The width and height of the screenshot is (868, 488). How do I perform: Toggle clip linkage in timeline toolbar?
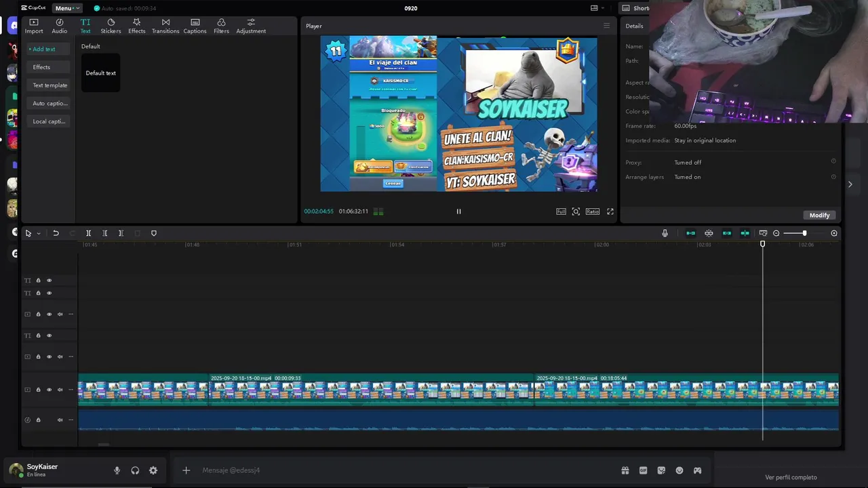727,233
